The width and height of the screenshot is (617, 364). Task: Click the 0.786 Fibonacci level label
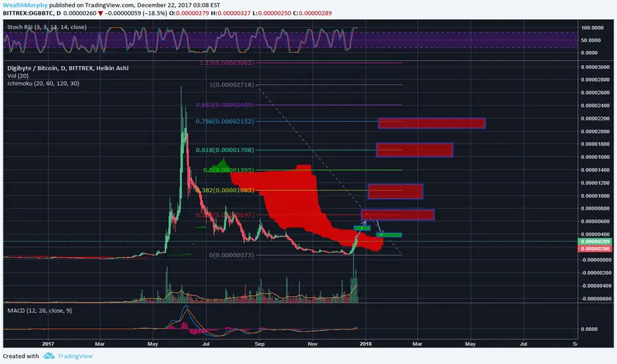click(224, 121)
